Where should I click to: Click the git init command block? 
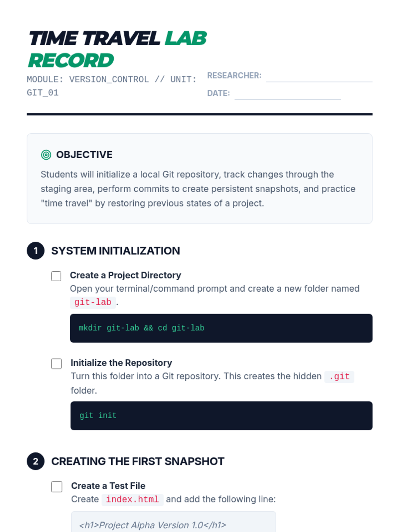[x=221, y=416]
